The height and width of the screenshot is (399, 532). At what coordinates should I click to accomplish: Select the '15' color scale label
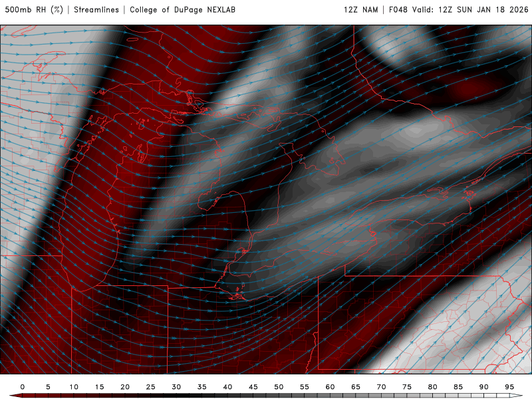[99, 387]
